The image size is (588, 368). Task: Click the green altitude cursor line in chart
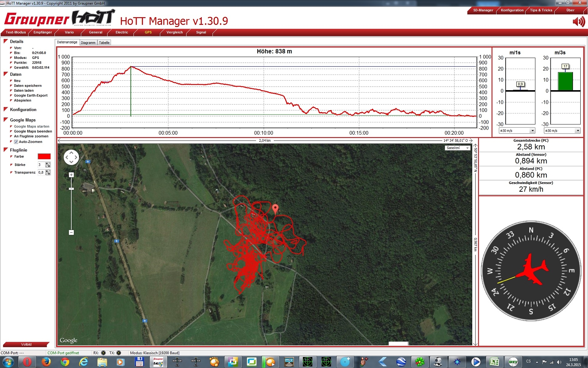pyautogui.click(x=130, y=91)
